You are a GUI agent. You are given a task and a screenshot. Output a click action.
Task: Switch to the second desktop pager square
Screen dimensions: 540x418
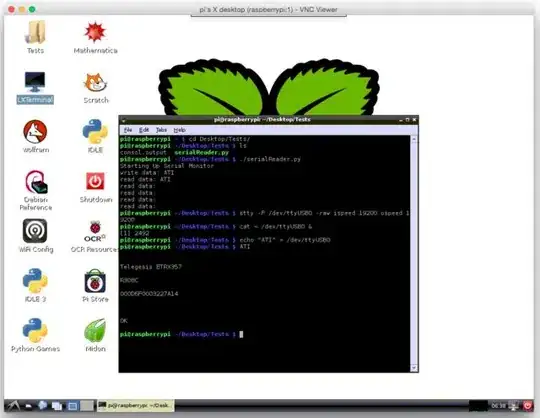[x=86, y=406]
